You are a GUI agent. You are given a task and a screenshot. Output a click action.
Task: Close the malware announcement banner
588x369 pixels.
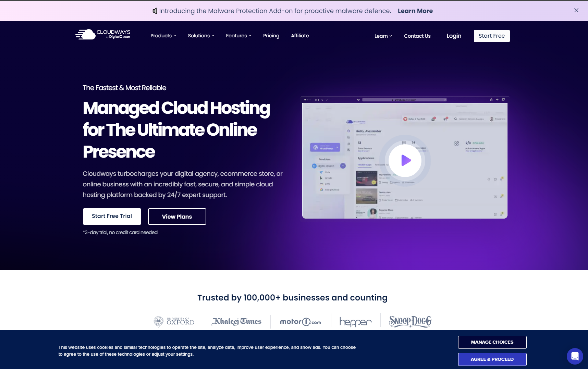pyautogui.click(x=576, y=10)
